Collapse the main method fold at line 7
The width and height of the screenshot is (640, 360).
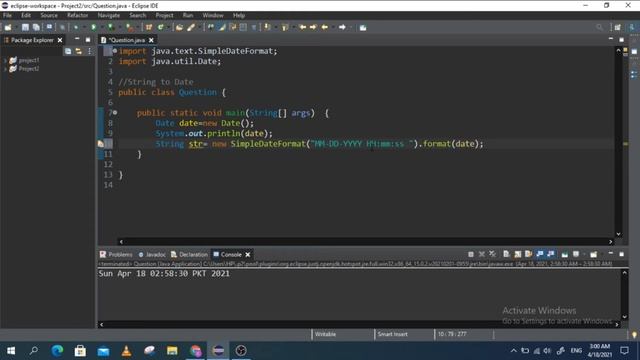coord(115,112)
